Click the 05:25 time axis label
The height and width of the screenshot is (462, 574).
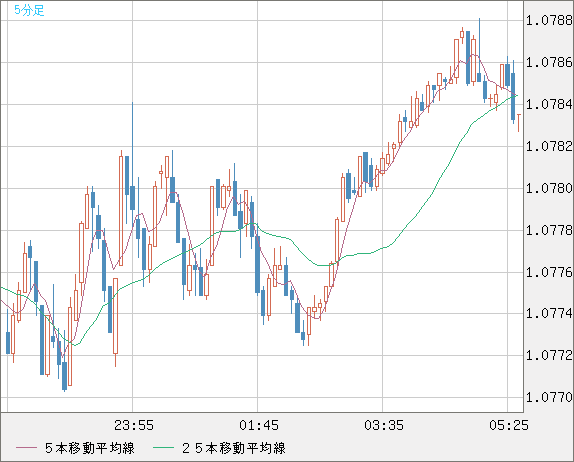click(x=509, y=425)
